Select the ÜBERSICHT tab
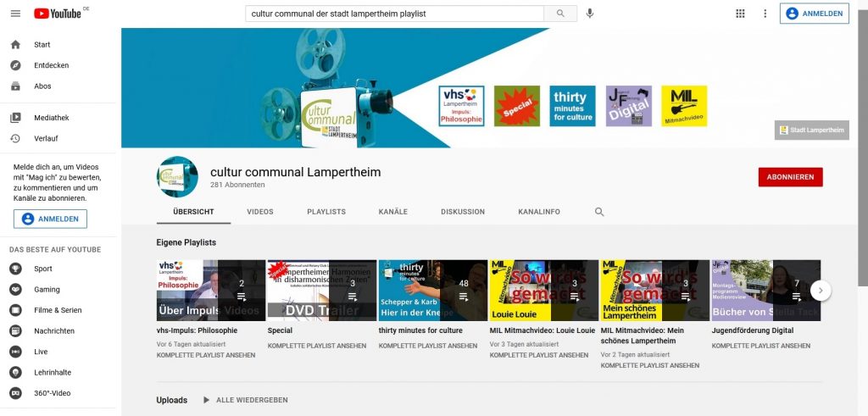The width and height of the screenshot is (868, 416). pos(193,212)
